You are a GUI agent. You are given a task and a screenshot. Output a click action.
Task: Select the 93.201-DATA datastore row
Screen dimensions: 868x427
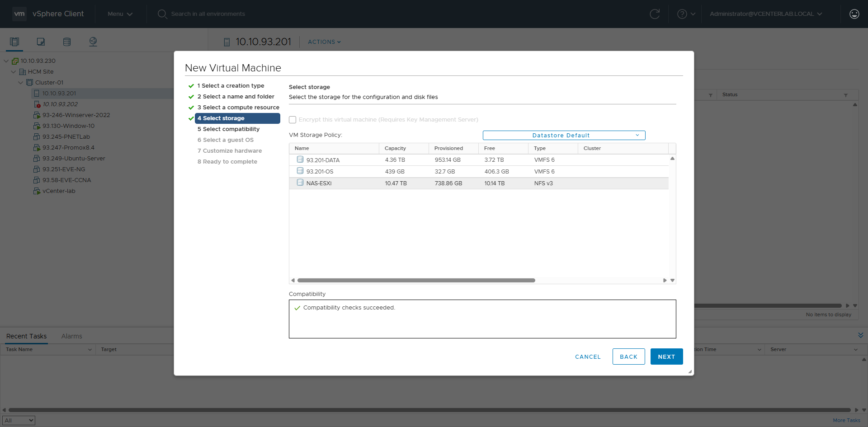(x=323, y=160)
